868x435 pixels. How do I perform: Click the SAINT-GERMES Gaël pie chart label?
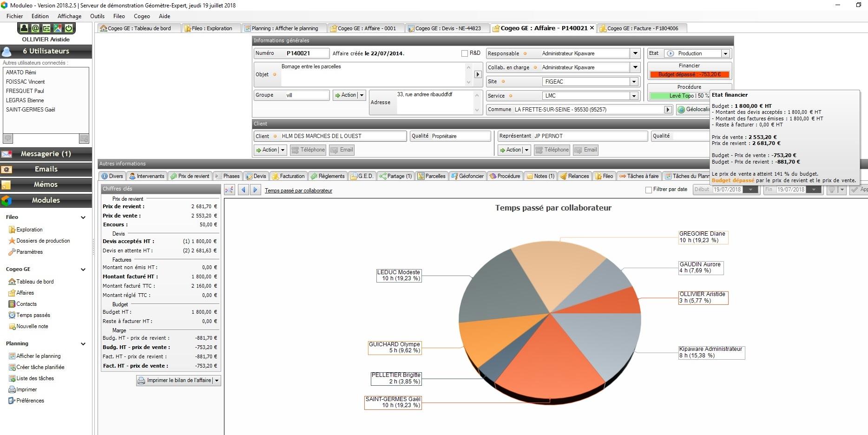click(393, 402)
